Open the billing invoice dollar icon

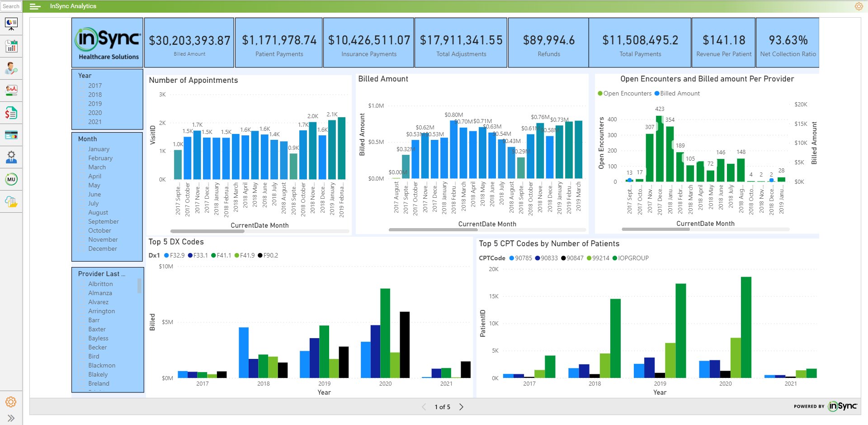pos(11,113)
